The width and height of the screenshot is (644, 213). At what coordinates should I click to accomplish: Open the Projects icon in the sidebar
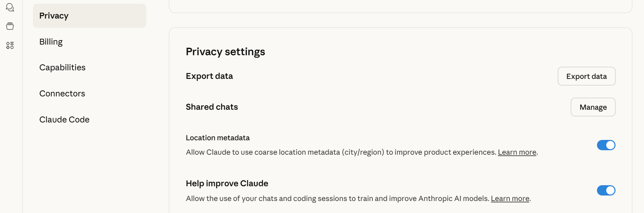(10, 26)
